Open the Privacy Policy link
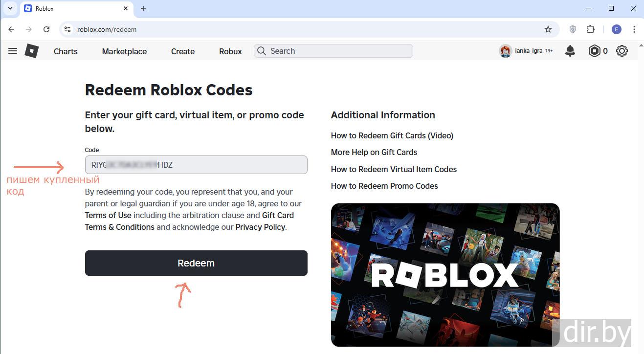Viewport: 644px width, 354px height. pos(260,227)
